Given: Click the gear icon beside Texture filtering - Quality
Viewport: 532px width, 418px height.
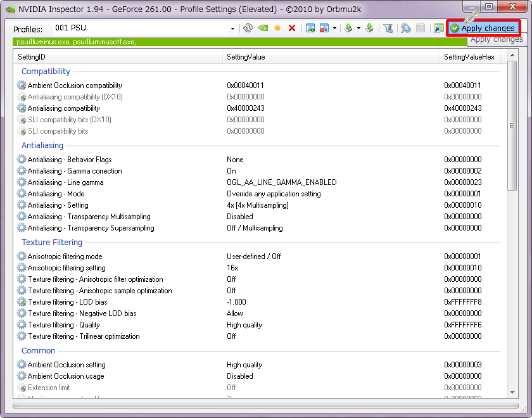Looking at the screenshot, I should (22, 324).
